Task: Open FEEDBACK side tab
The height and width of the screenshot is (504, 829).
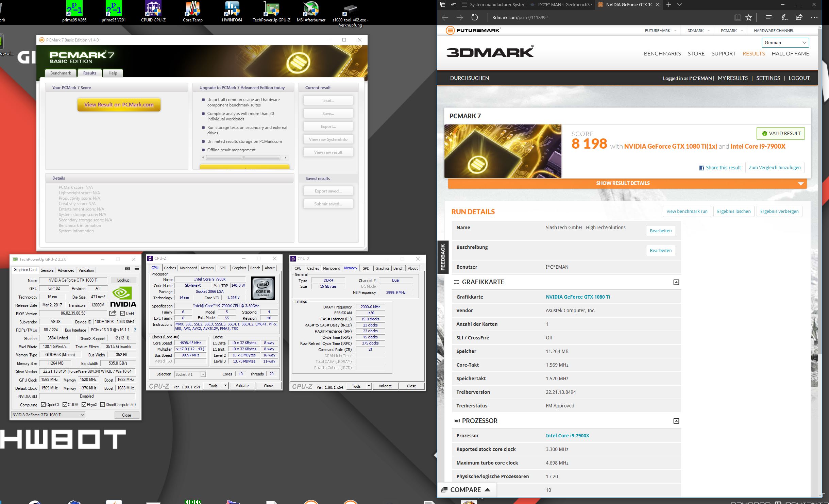Action: click(443, 257)
